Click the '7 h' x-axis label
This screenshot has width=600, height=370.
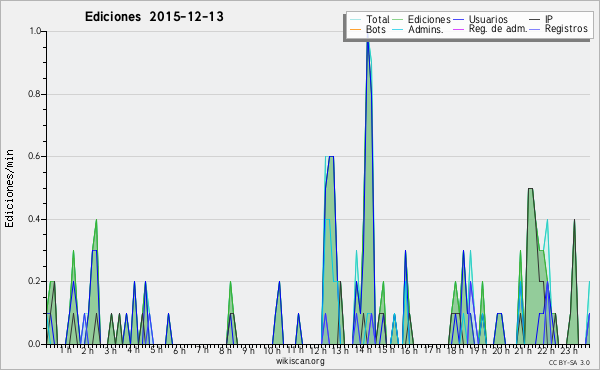click(x=202, y=349)
